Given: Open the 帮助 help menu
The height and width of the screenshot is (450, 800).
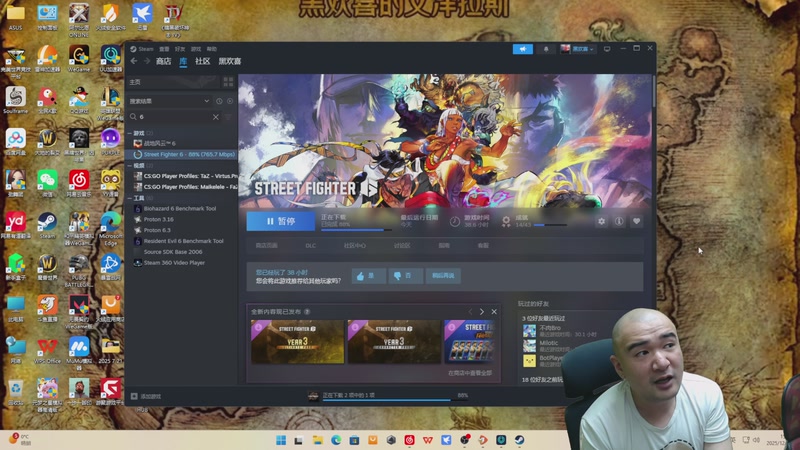Looking at the screenshot, I should click(212, 49).
